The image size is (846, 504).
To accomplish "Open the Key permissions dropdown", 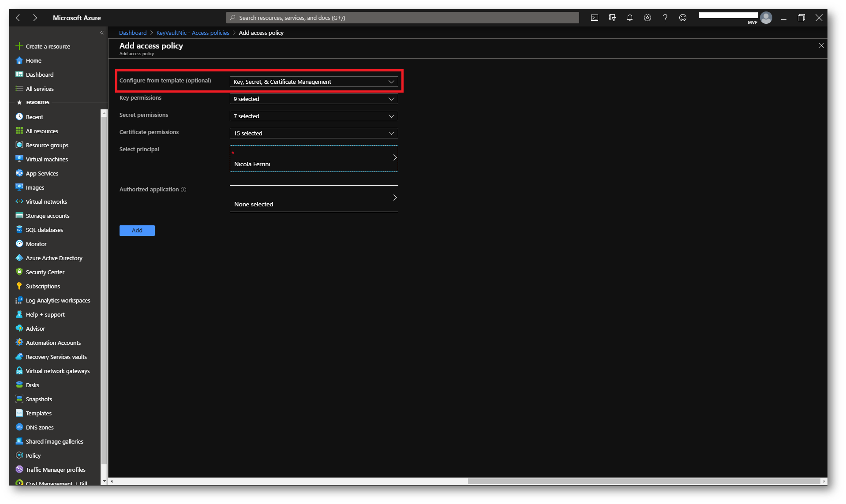I will [314, 99].
